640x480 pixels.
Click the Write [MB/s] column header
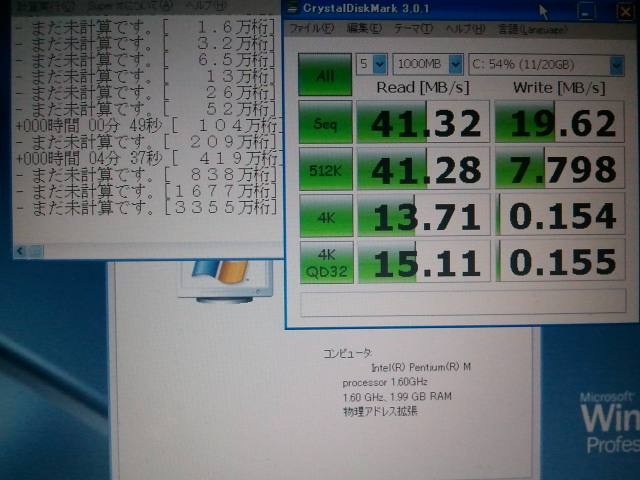(559, 88)
